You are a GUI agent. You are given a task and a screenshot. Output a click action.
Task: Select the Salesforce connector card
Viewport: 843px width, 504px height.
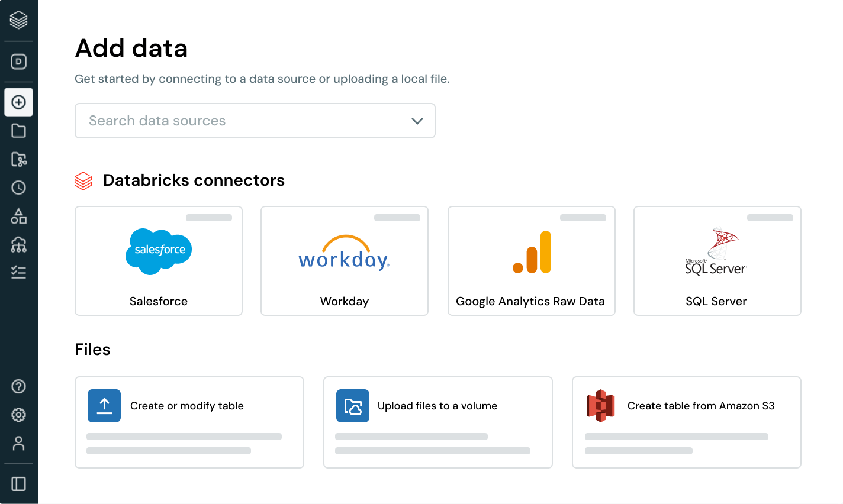(x=159, y=261)
